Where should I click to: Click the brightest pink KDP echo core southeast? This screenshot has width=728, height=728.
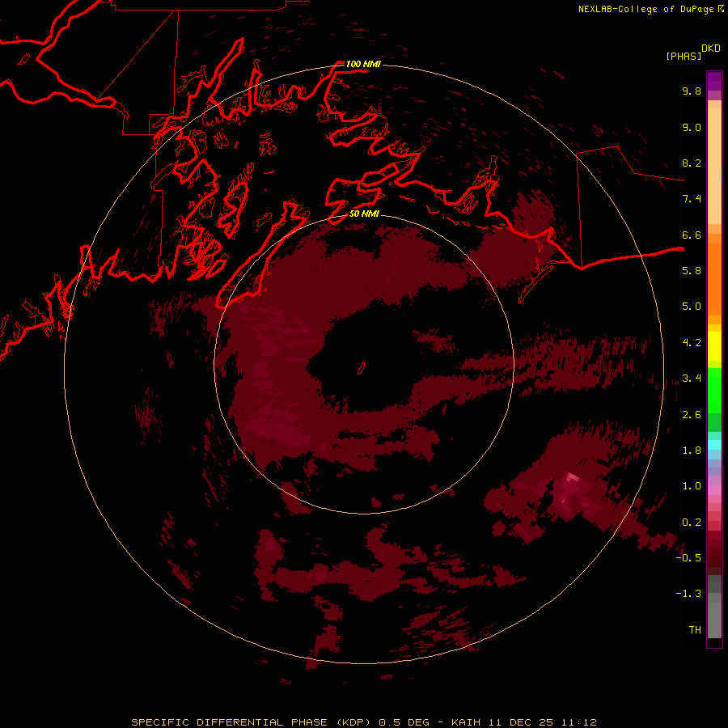572,478
